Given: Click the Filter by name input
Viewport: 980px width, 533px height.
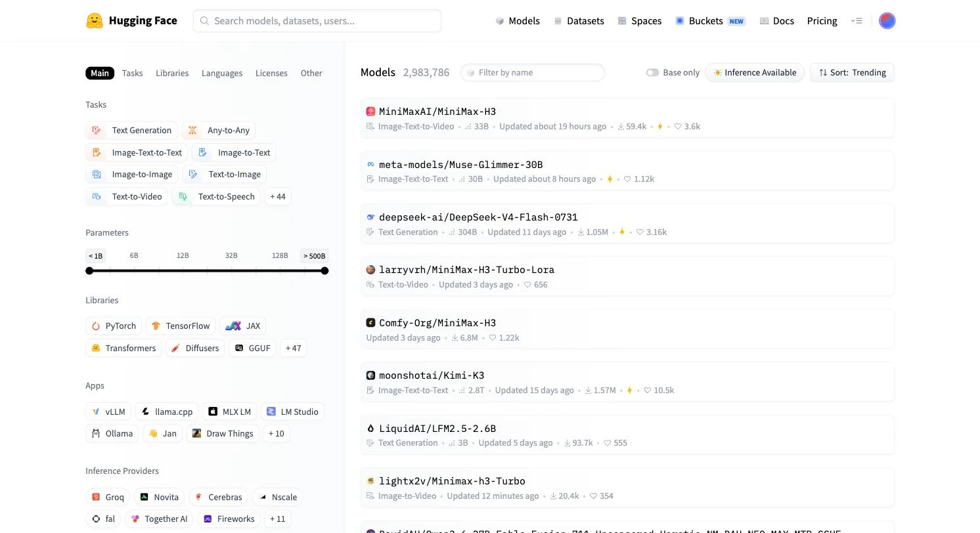Looking at the screenshot, I should (533, 72).
